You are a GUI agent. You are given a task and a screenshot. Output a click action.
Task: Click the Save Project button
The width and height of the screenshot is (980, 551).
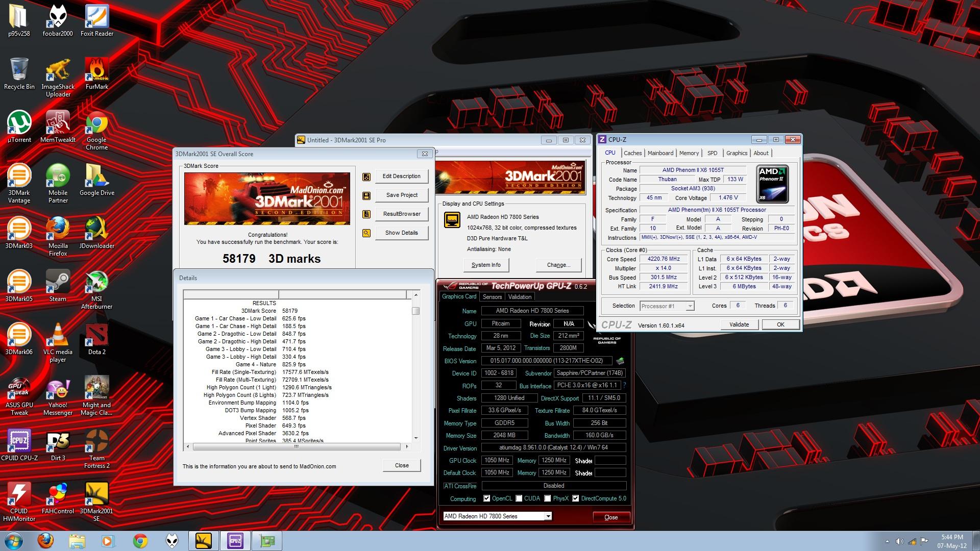[x=402, y=195]
